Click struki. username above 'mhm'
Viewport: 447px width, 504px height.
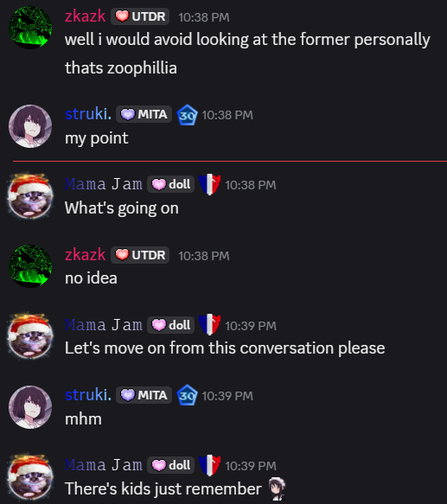click(88, 394)
